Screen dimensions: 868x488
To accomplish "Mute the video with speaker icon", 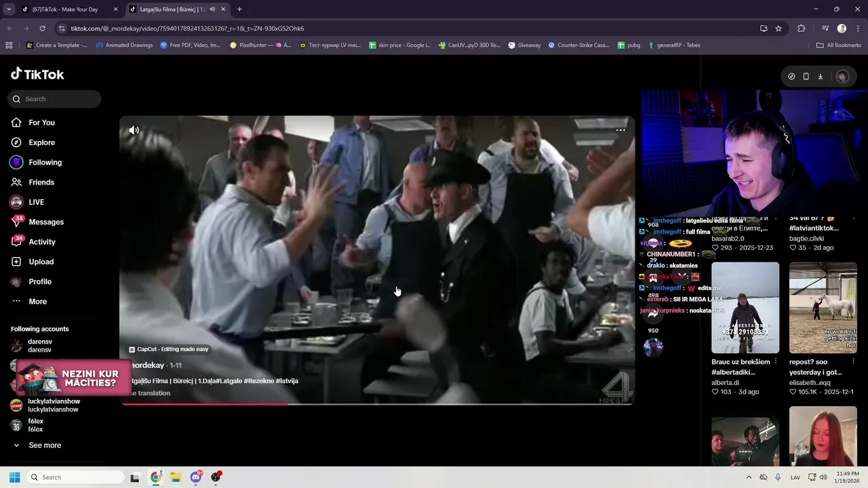I will coord(134,130).
